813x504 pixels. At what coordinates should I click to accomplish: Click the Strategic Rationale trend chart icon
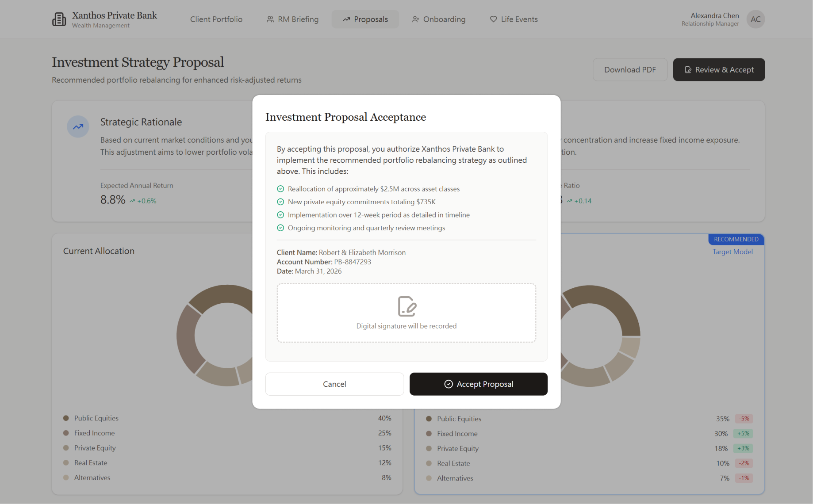click(x=78, y=126)
